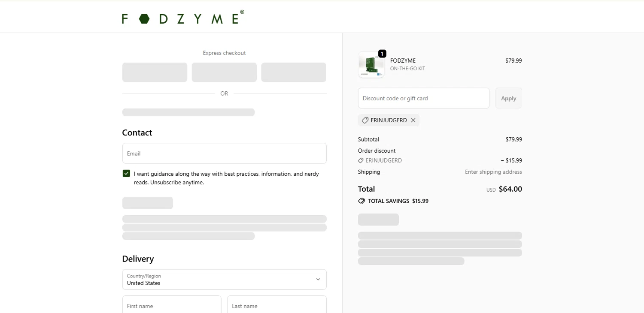This screenshot has width=644, height=313.
Task: Click the Contact heading
Action: click(x=137, y=133)
